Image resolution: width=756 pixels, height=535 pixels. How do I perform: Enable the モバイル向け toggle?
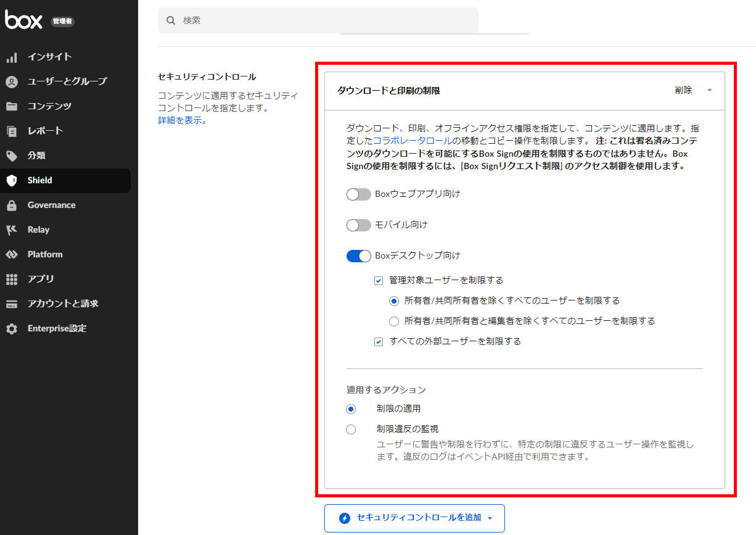pyautogui.click(x=358, y=225)
